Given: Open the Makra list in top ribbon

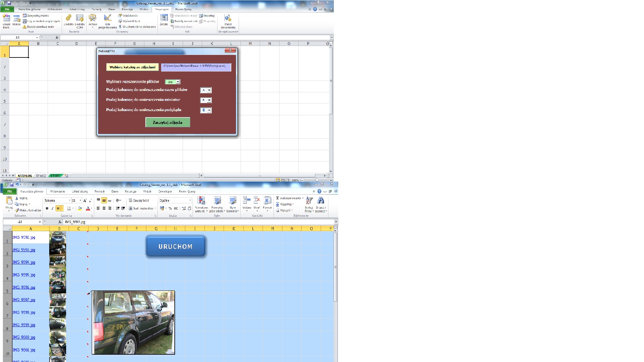Looking at the screenshot, I should tap(17, 20).
